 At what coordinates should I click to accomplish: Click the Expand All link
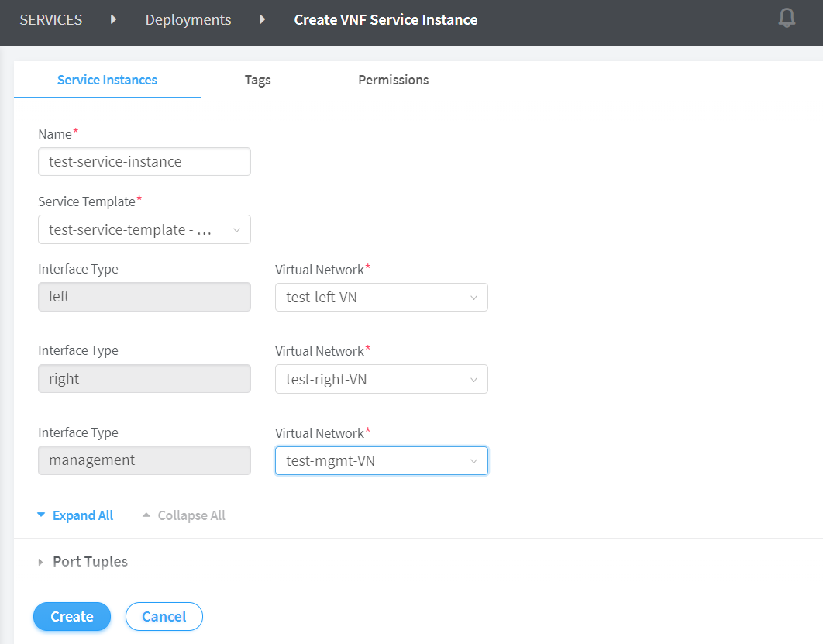[x=83, y=515]
